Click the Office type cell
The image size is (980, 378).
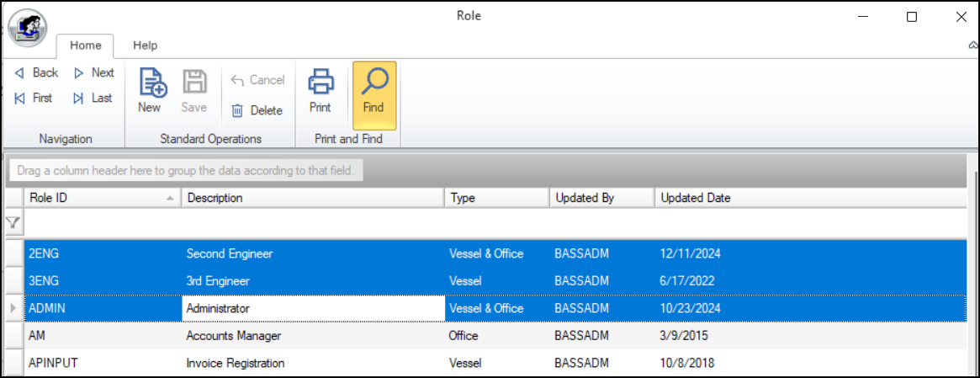[x=497, y=335]
